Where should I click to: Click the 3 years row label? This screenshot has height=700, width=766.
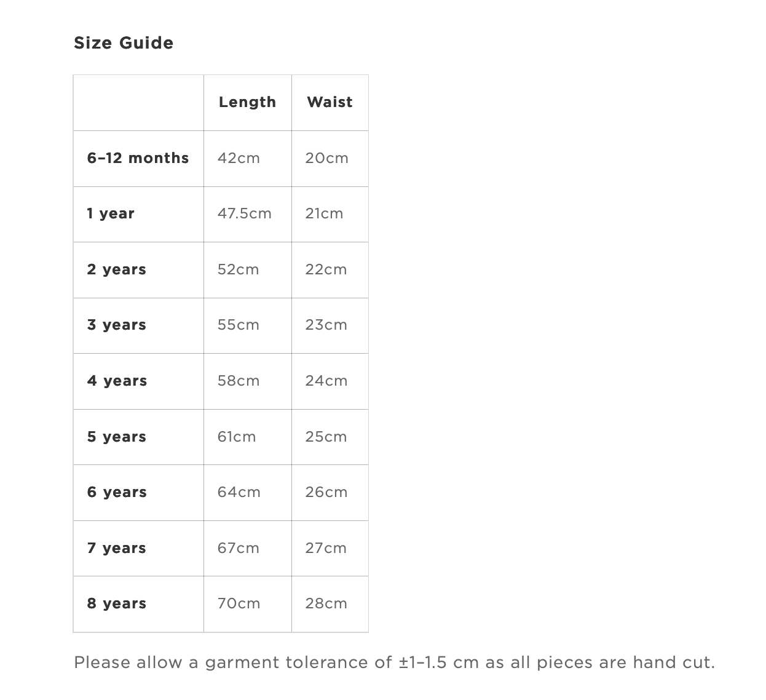pyautogui.click(x=117, y=325)
